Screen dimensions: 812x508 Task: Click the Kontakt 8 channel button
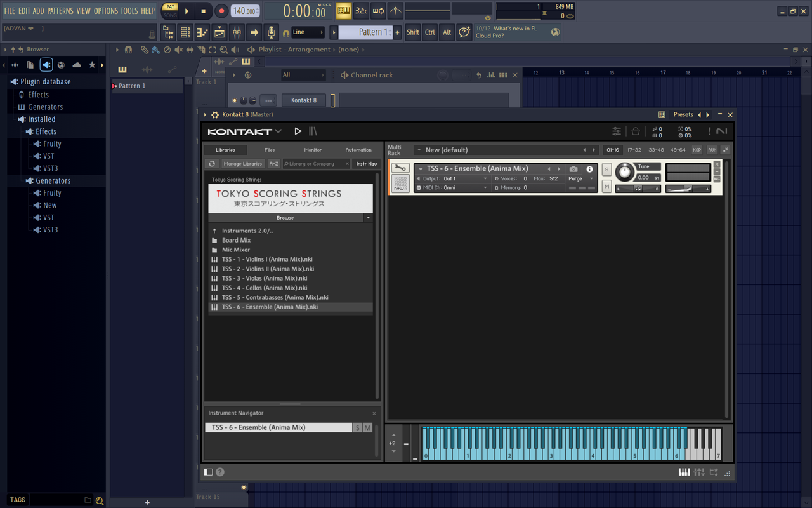pos(304,100)
